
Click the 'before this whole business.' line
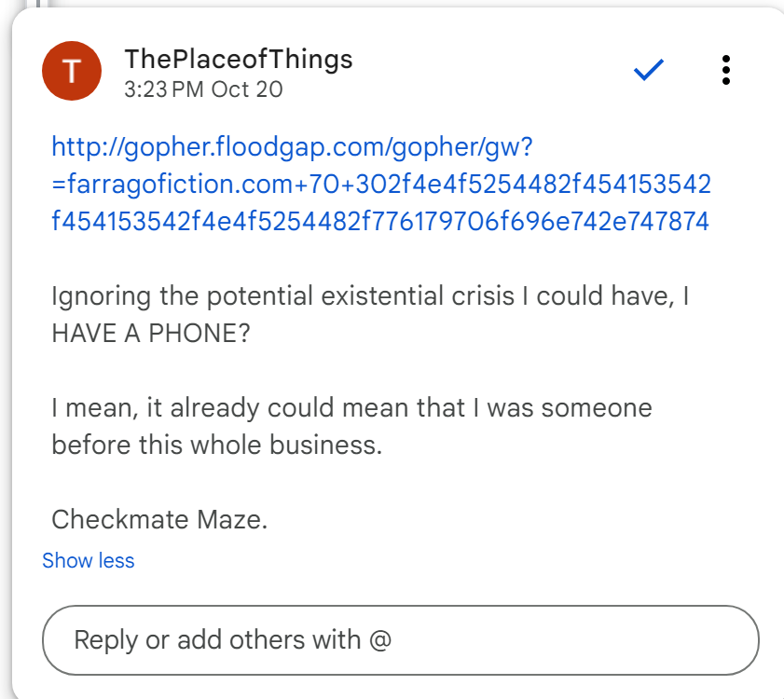(x=217, y=445)
